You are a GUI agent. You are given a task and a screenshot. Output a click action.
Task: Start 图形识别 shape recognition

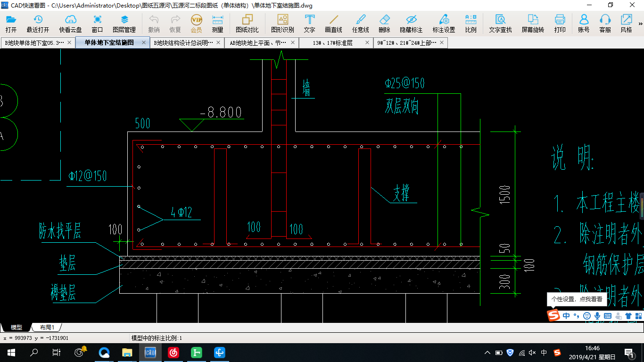click(282, 24)
